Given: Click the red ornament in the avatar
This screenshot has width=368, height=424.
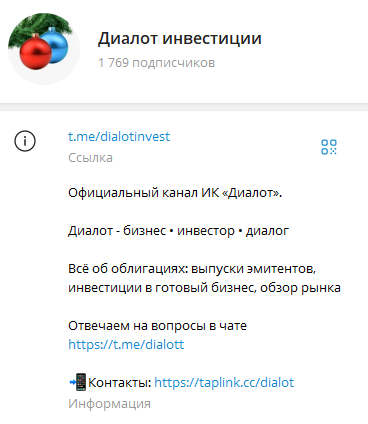Looking at the screenshot, I should click(36, 52).
